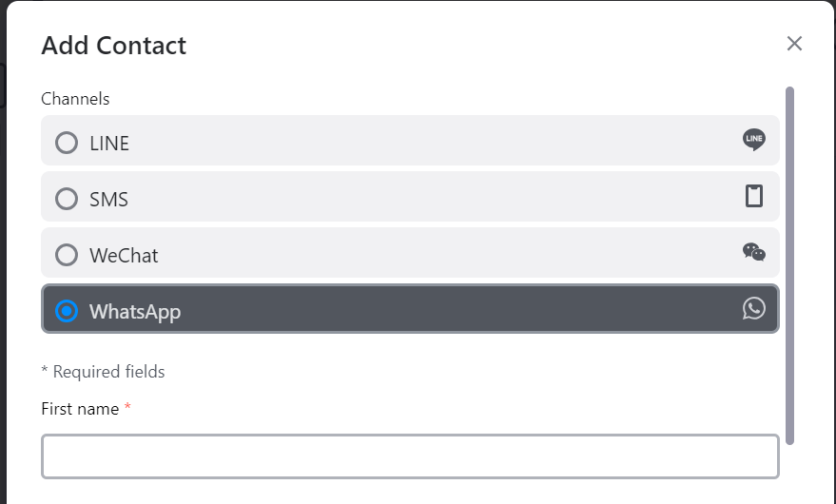Click the First name field label
The height and width of the screenshot is (504, 836).
pyautogui.click(x=80, y=409)
